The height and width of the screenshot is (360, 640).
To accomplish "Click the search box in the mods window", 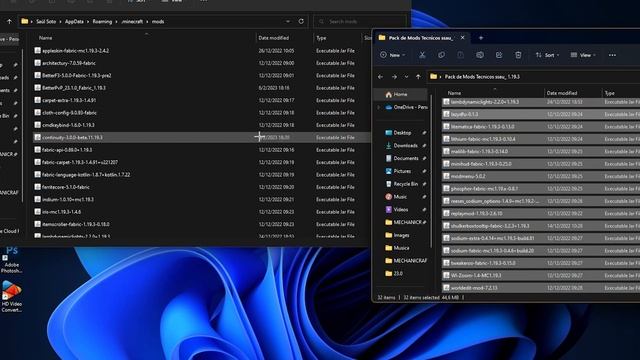I will [x=360, y=21].
